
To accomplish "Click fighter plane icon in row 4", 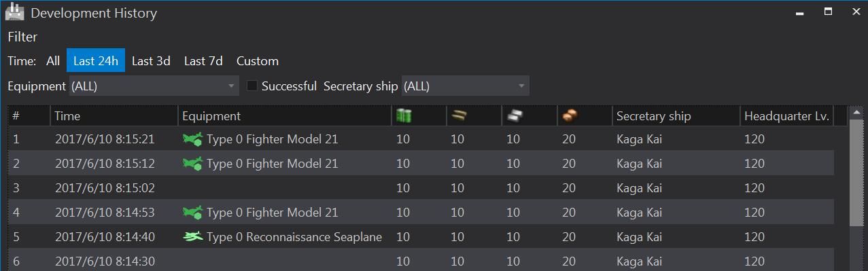I will pyautogui.click(x=193, y=213).
